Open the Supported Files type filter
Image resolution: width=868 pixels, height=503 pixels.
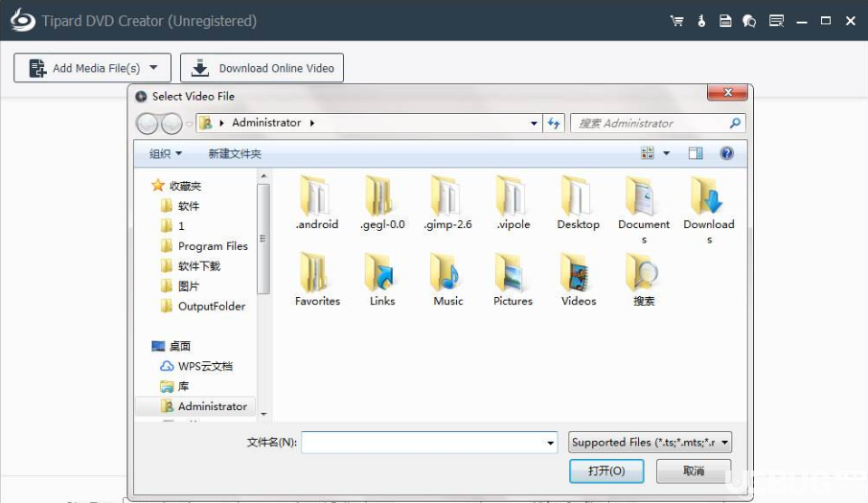coord(650,442)
